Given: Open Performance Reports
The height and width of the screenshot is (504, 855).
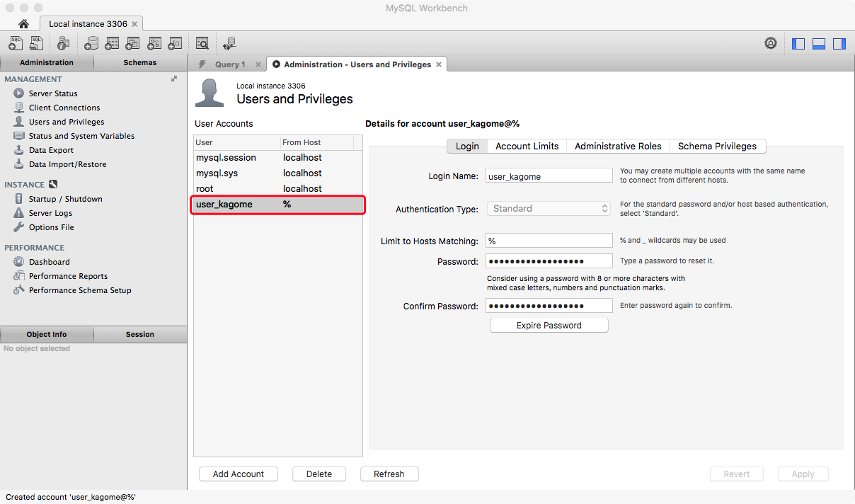Looking at the screenshot, I should pyautogui.click(x=68, y=276).
